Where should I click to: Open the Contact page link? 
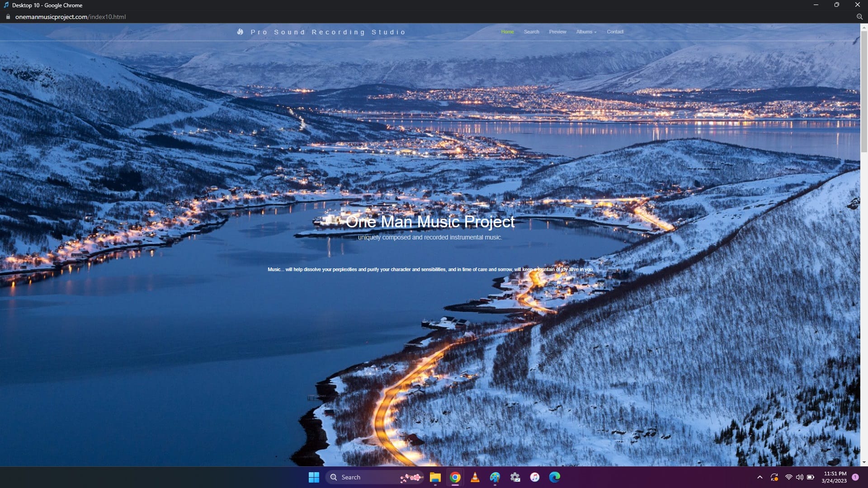tap(615, 32)
